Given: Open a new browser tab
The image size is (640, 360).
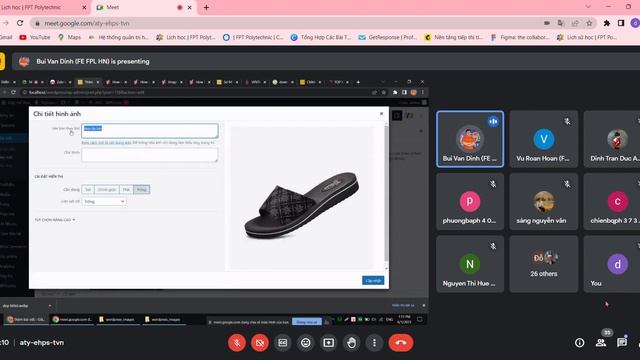Looking at the screenshot, I should [x=206, y=7].
